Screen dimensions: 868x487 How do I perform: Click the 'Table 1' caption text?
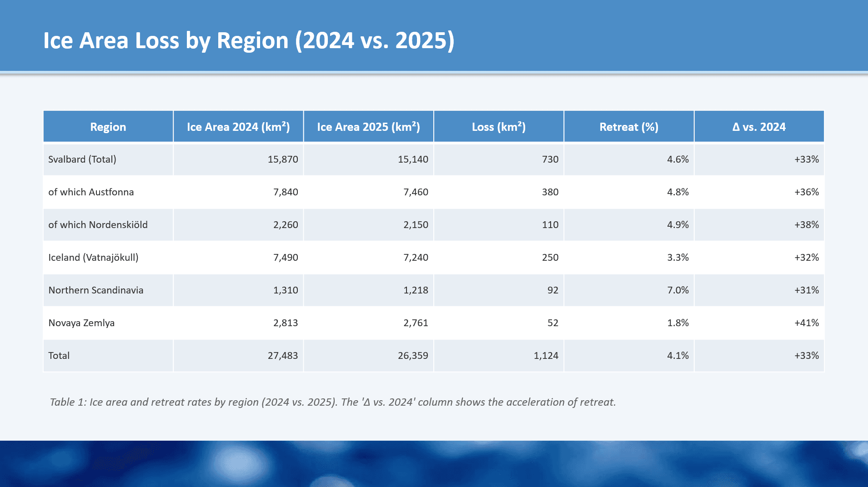(332, 402)
